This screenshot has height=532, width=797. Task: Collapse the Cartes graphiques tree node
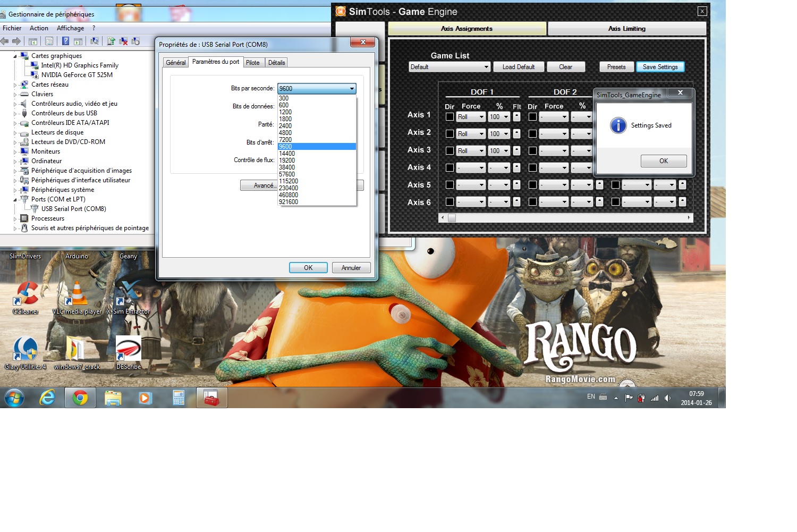coord(15,56)
